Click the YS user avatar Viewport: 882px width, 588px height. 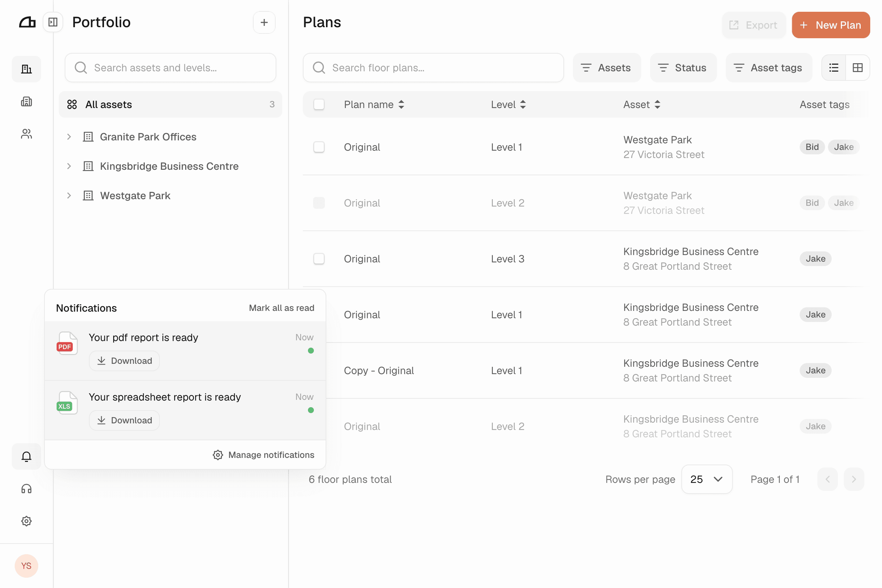click(26, 566)
